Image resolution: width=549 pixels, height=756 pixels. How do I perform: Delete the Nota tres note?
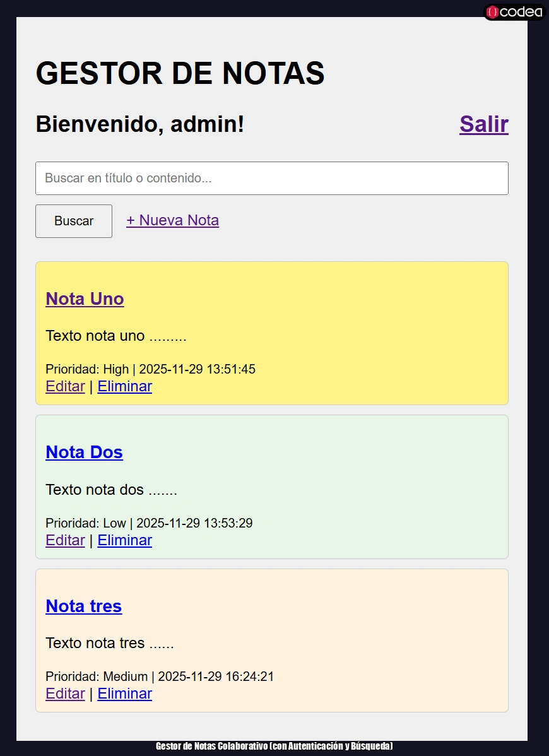(124, 694)
